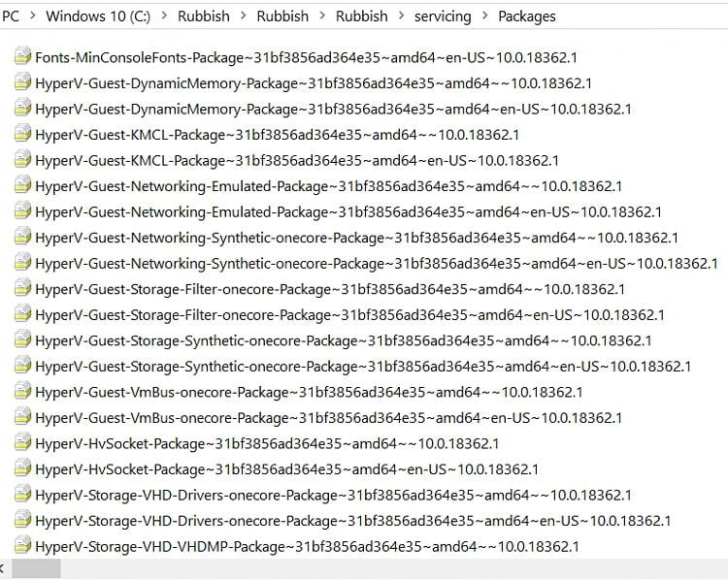This screenshot has width=728, height=580.
Task: Select HyperV-Guest-VmBus-onecore-Package en-US name
Action: (329, 418)
